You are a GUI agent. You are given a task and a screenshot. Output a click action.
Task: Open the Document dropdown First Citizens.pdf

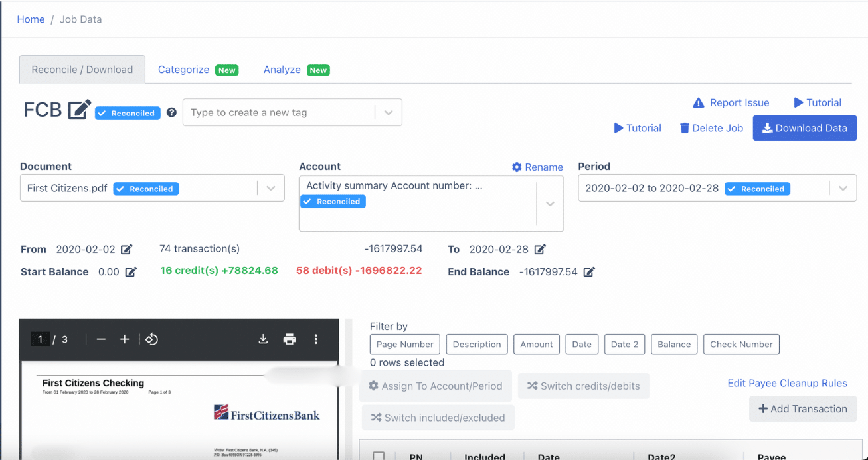pyautogui.click(x=152, y=188)
